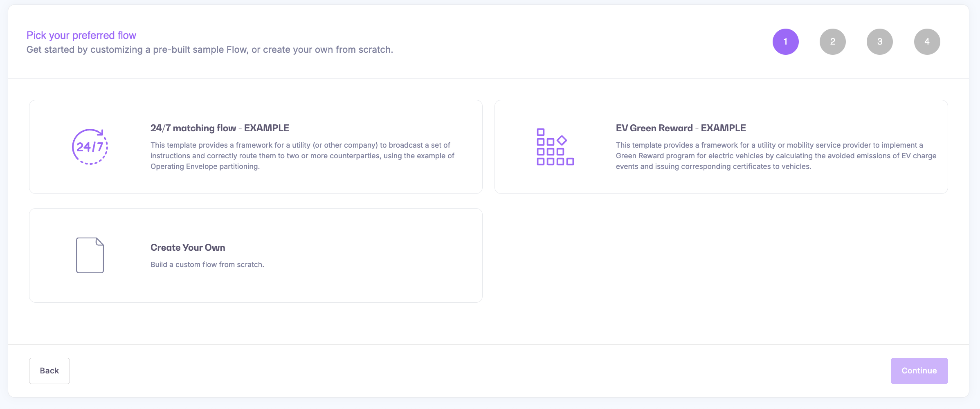Click the Operating Envelope partitioning template description
This screenshot has width=980, height=409.
pos(302,156)
